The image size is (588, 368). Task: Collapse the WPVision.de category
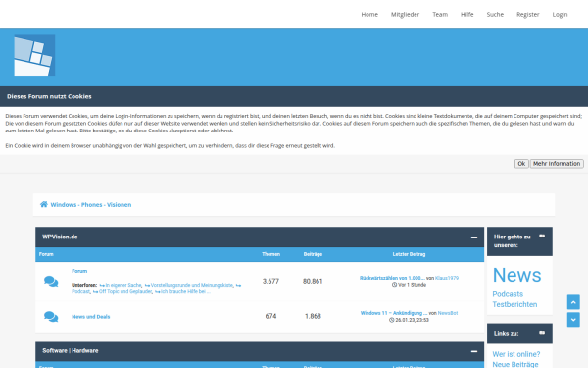[474, 237]
